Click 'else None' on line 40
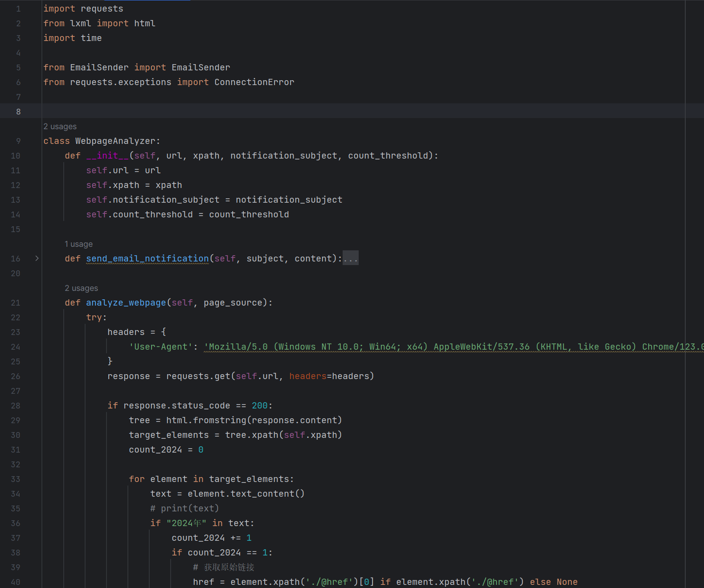Viewport: 704px width, 588px height. click(x=554, y=582)
